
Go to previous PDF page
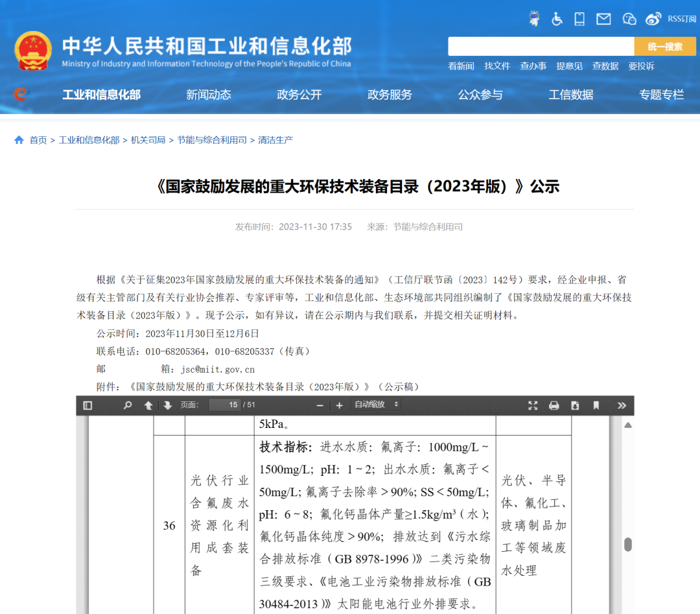point(148,405)
